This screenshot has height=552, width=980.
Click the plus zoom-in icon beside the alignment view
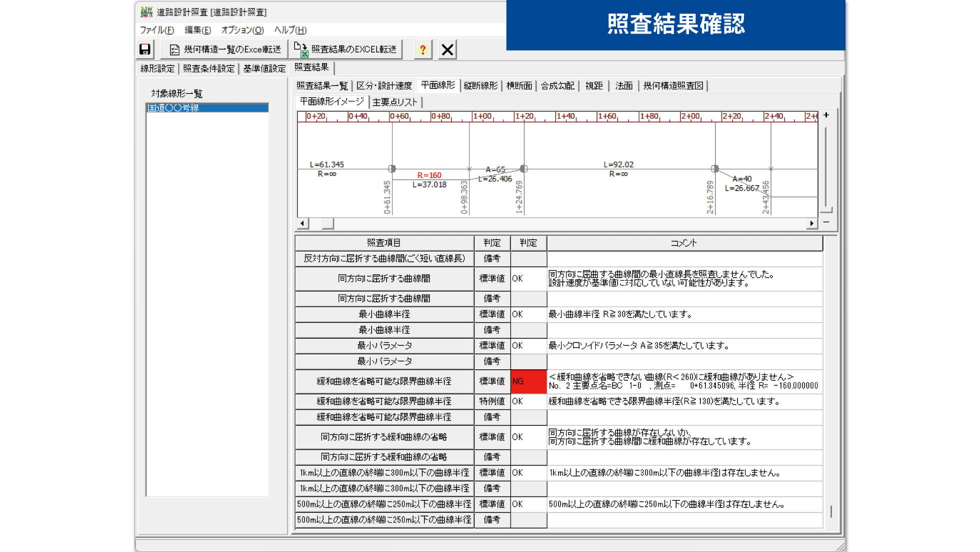point(826,115)
